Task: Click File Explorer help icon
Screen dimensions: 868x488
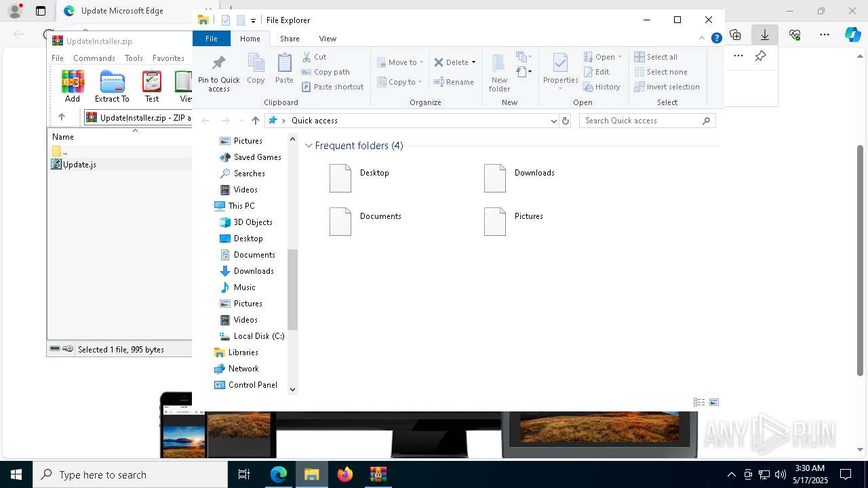Action: pos(716,39)
